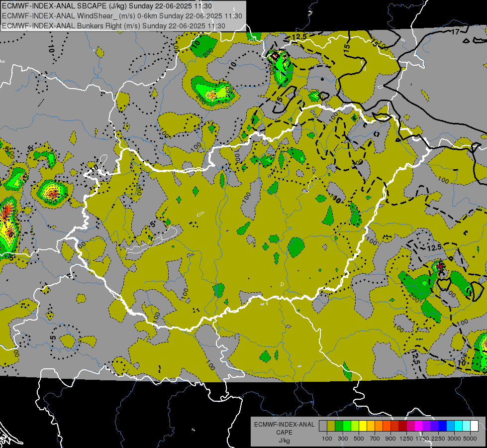Click the ECMWF-INDEX-ANAL legend title
Image resolution: width=487 pixels, height=448 pixels.
point(285,425)
